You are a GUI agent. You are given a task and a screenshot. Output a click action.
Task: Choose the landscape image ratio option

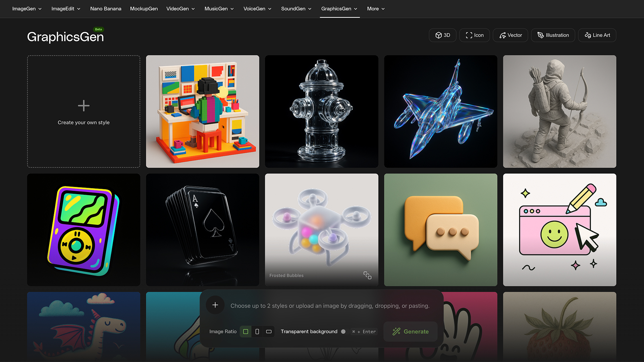pos(269,331)
